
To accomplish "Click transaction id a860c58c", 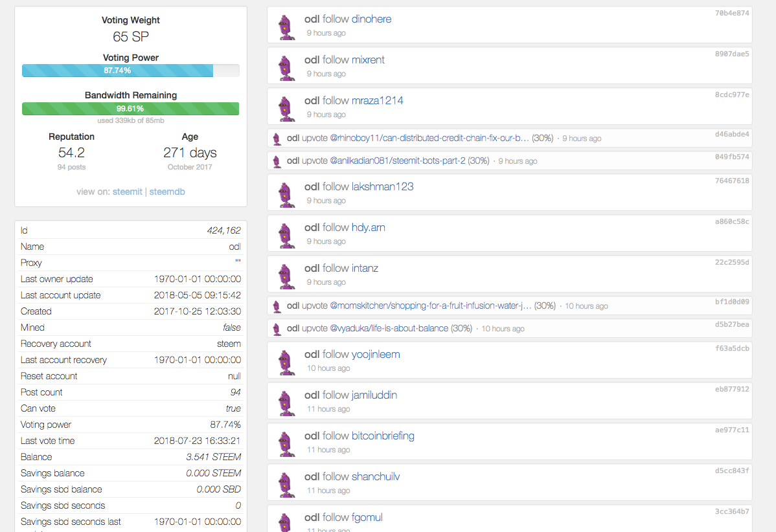I will pyautogui.click(x=731, y=221).
